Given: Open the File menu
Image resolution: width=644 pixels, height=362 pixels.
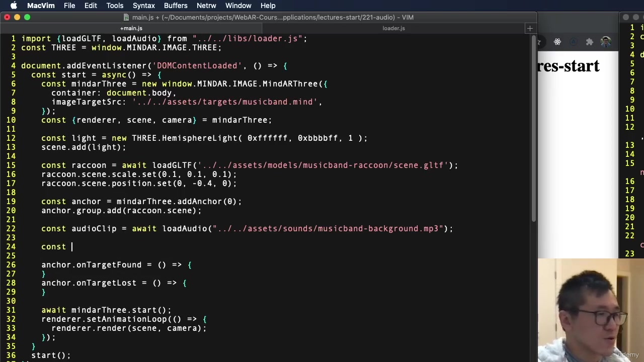Looking at the screenshot, I should [x=69, y=6].
